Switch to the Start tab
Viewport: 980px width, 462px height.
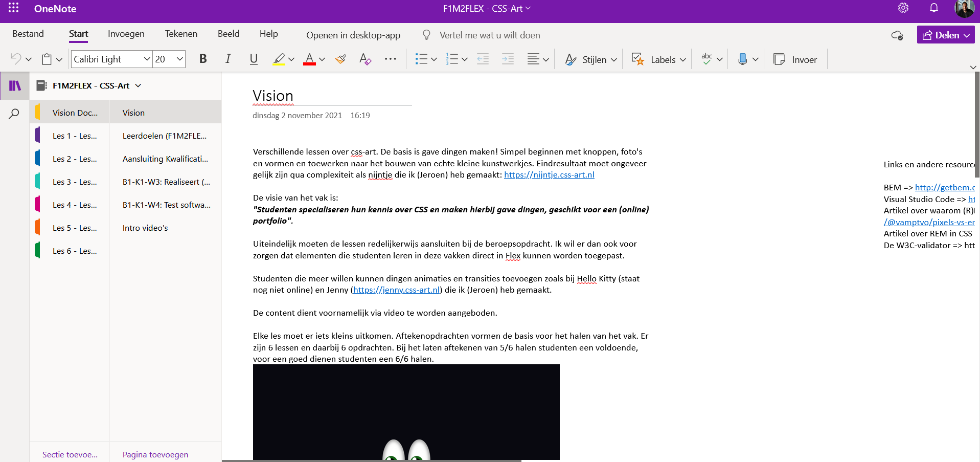click(x=78, y=34)
